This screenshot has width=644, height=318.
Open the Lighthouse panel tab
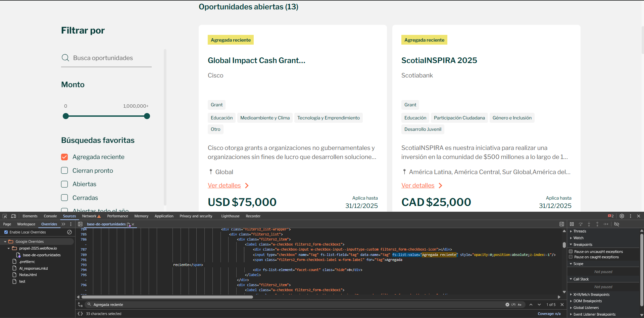230,216
